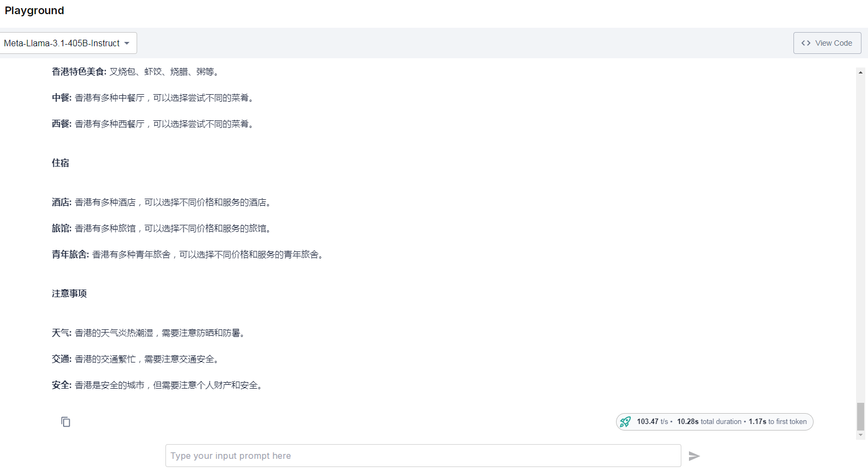Click the '青年旅舍' line of text
The image size is (868, 473).
(x=188, y=254)
